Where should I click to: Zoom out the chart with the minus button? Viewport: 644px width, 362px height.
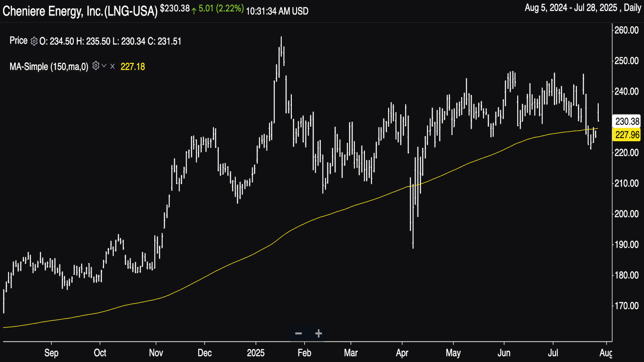[299, 333]
